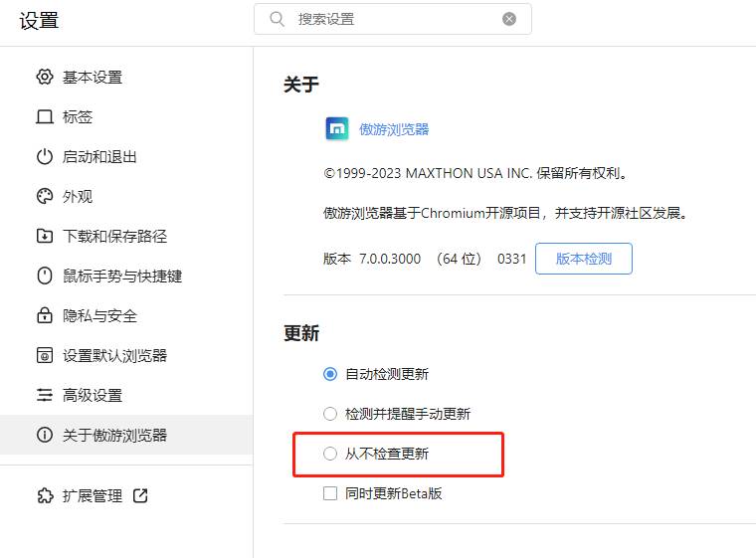Image resolution: width=756 pixels, height=558 pixels.
Task: Select 从不检查更新 radio option
Action: [330, 454]
